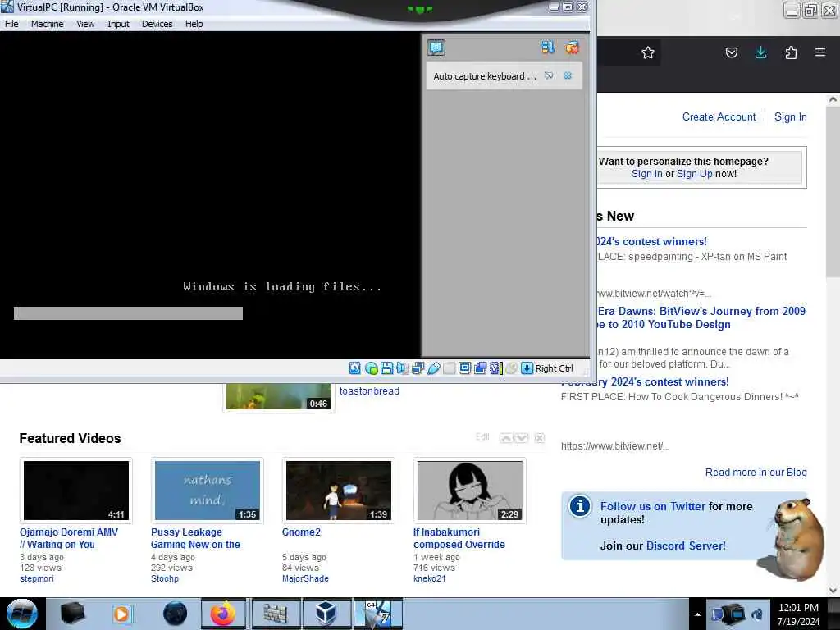Open the media player icon in taskbar
Screen dimensions: 840x630
[x=122, y=614]
